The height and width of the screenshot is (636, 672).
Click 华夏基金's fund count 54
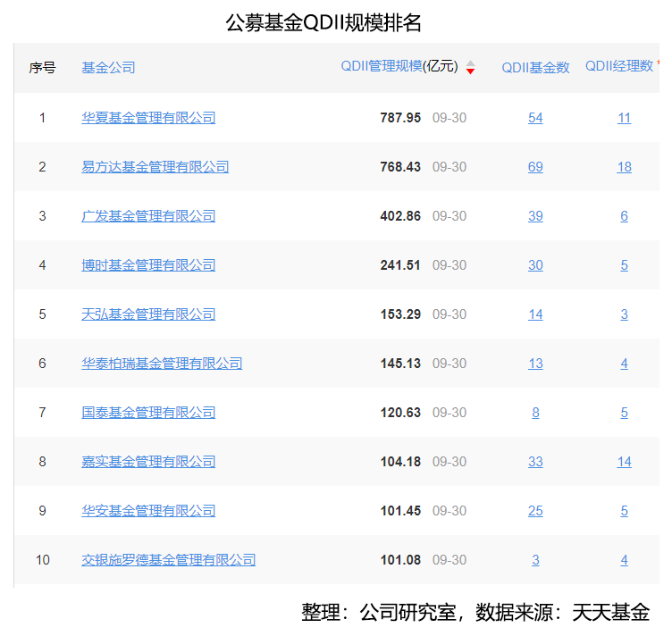tap(535, 118)
